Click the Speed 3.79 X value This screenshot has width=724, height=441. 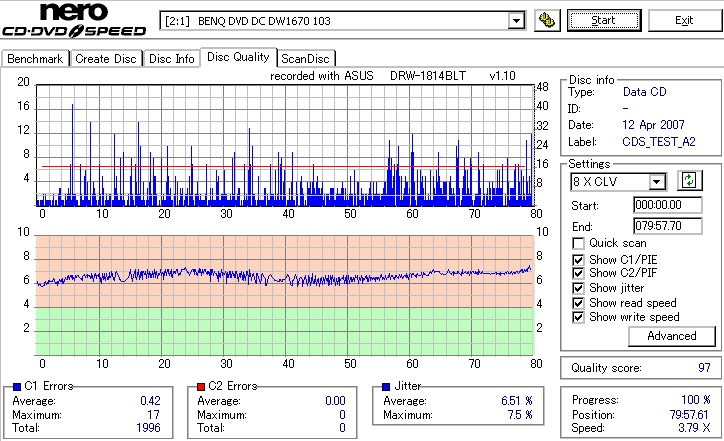[694, 428]
